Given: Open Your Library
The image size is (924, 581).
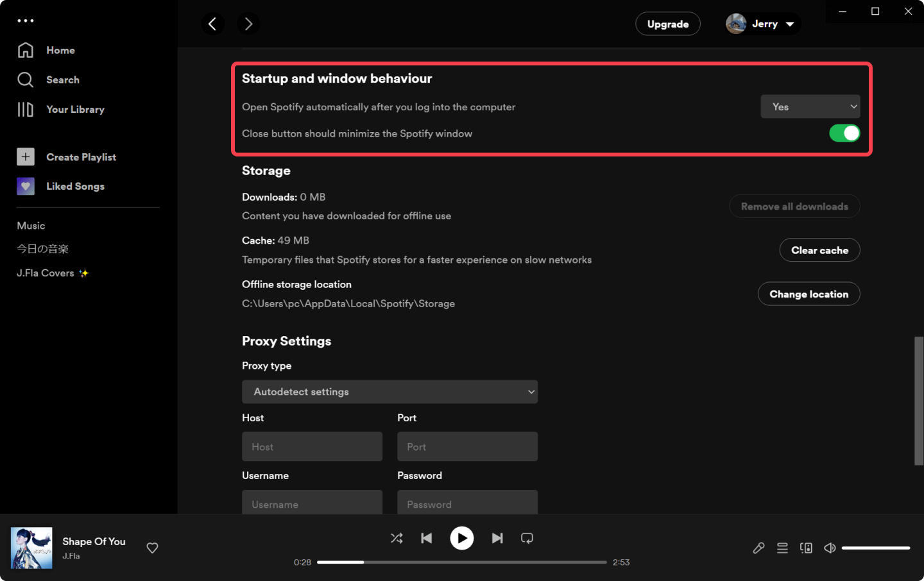Looking at the screenshot, I should (61, 109).
